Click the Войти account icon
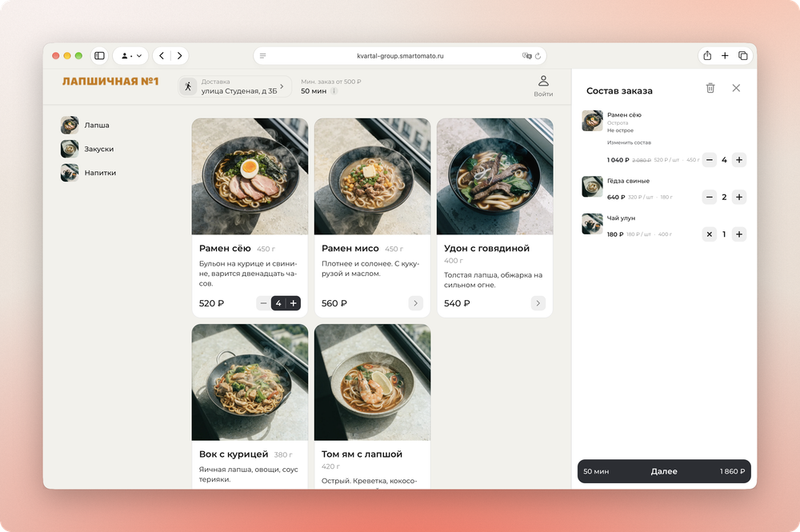800x532 pixels. (543, 86)
